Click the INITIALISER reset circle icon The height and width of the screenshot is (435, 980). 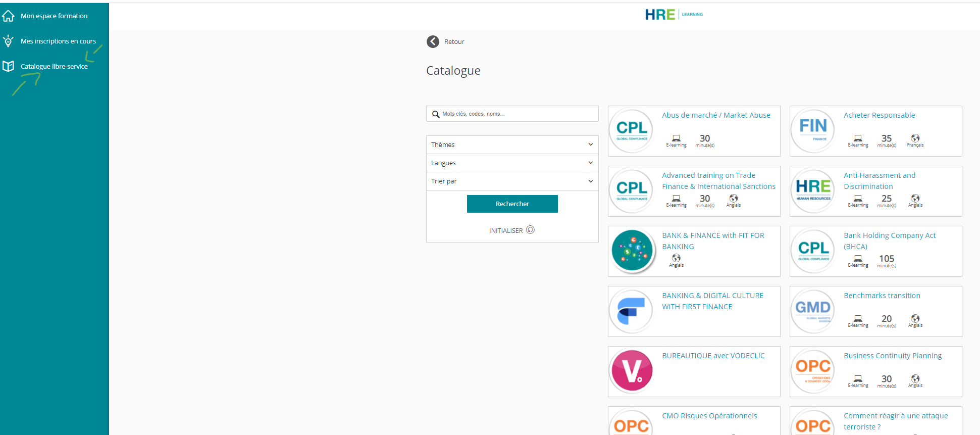pos(530,230)
